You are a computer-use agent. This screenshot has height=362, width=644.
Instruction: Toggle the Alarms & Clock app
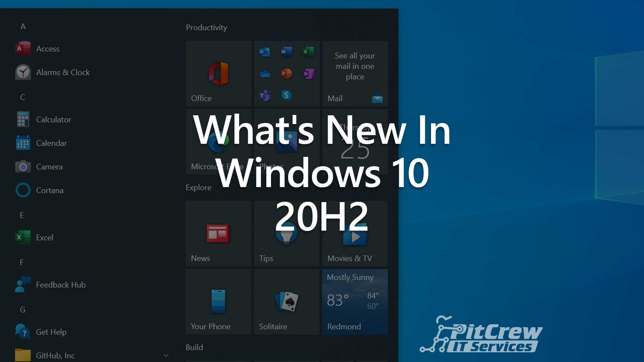point(62,72)
